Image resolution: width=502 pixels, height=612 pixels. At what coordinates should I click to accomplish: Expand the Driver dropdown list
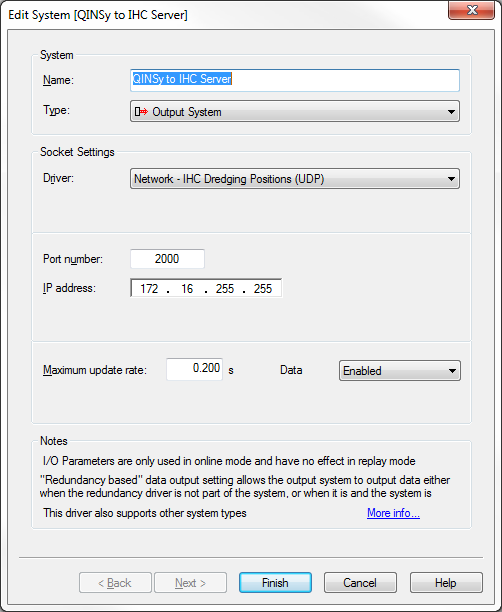pyautogui.click(x=451, y=179)
